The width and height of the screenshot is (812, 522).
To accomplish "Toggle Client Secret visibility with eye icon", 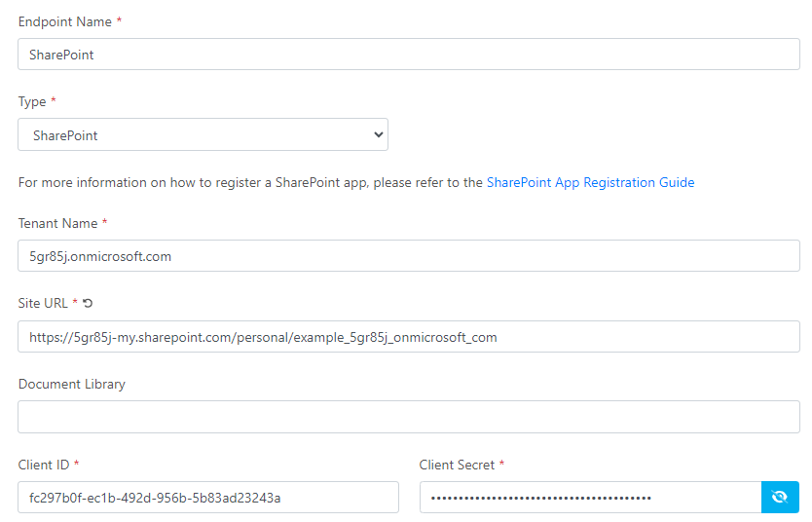I will click(x=779, y=498).
